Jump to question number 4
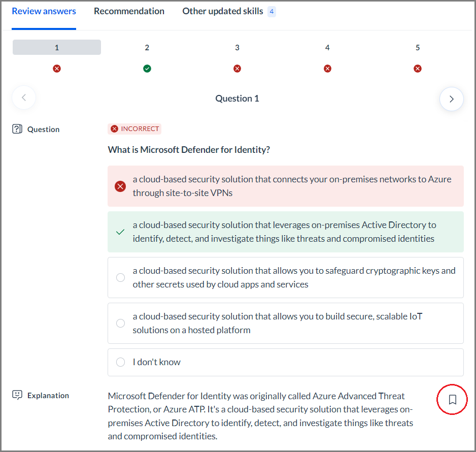476x452 pixels. tap(327, 47)
